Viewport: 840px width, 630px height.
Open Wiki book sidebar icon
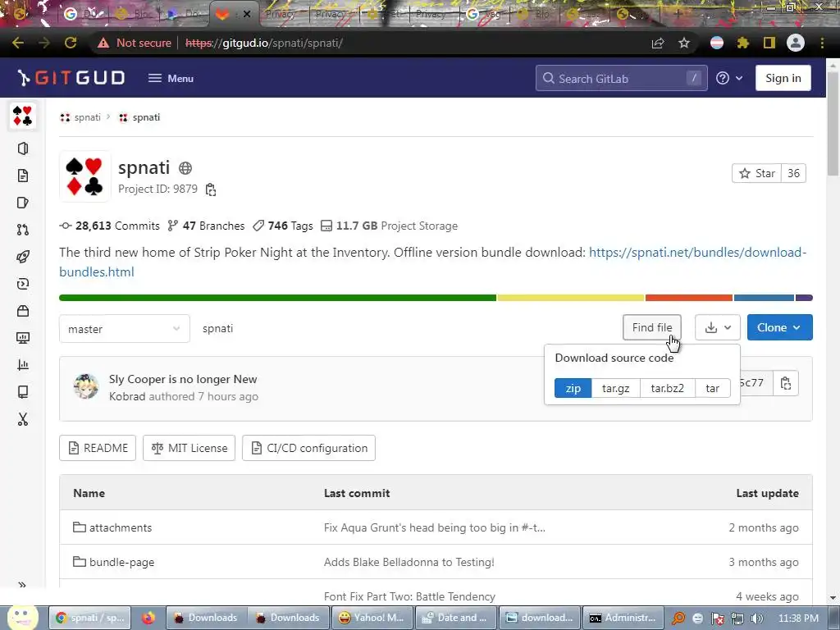(x=22, y=392)
